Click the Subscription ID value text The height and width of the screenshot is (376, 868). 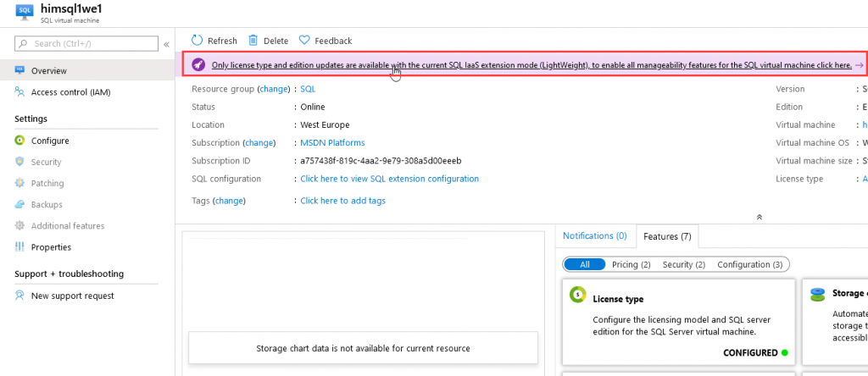pos(381,161)
